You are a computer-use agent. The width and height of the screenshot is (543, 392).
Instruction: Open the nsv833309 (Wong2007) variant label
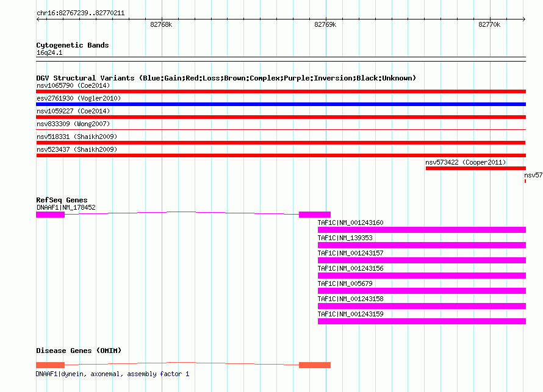tap(73, 124)
